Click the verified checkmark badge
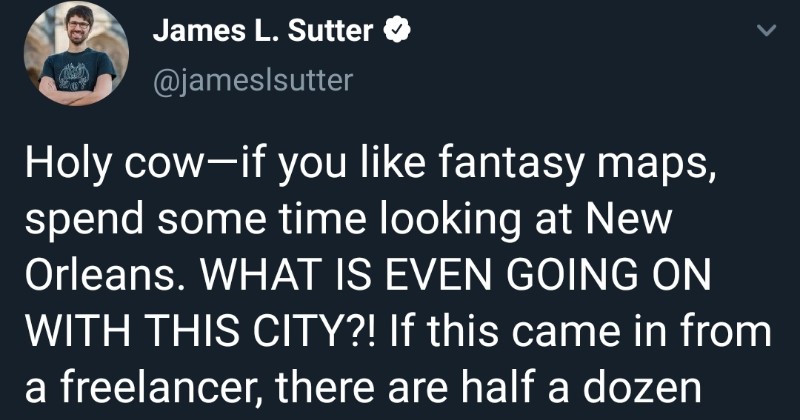 [x=396, y=32]
